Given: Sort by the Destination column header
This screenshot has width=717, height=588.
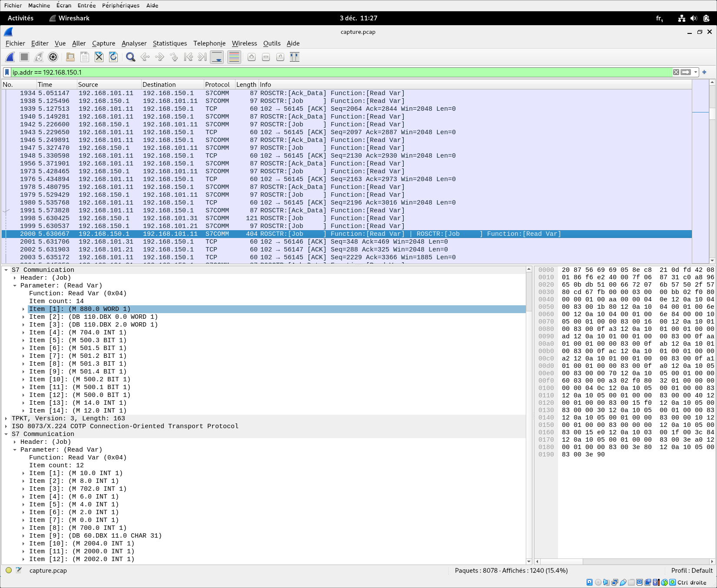Looking at the screenshot, I should (x=173, y=85).
